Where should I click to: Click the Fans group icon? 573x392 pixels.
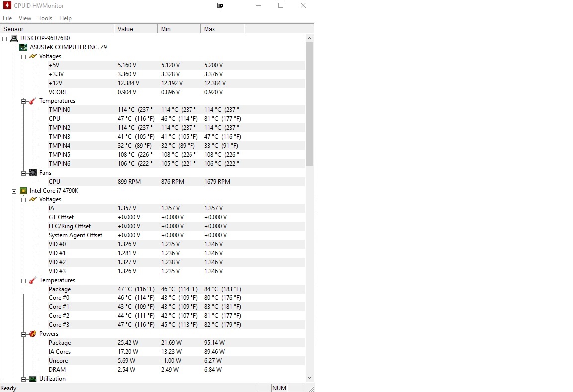[x=33, y=173]
